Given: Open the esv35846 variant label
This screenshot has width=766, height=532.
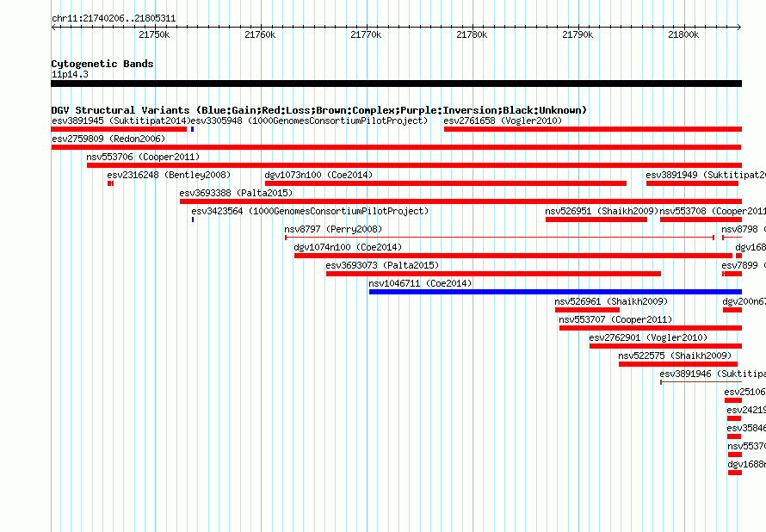Looking at the screenshot, I should [x=746, y=428].
